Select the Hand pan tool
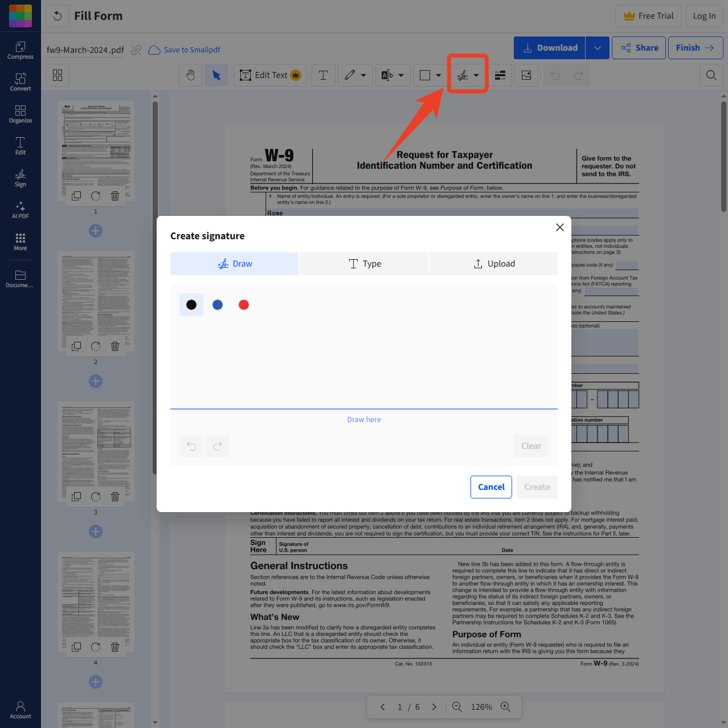728x728 pixels. point(190,75)
